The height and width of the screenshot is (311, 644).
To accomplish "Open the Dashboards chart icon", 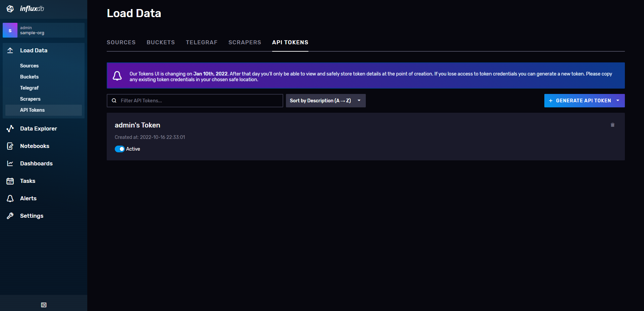I will click(x=10, y=163).
